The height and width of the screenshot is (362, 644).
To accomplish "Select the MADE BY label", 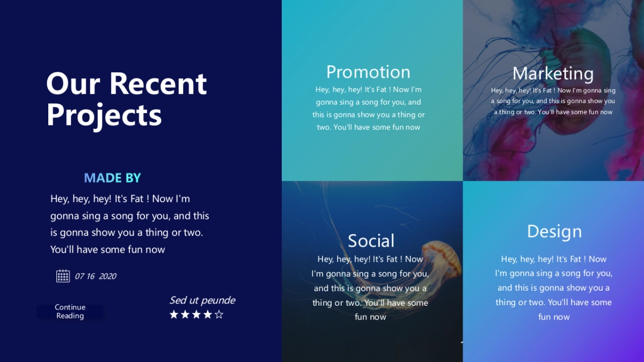I will point(112,178).
